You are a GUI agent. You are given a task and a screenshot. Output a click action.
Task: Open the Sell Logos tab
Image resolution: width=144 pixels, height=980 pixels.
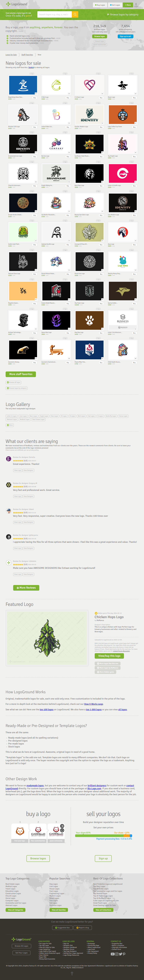point(115,5)
